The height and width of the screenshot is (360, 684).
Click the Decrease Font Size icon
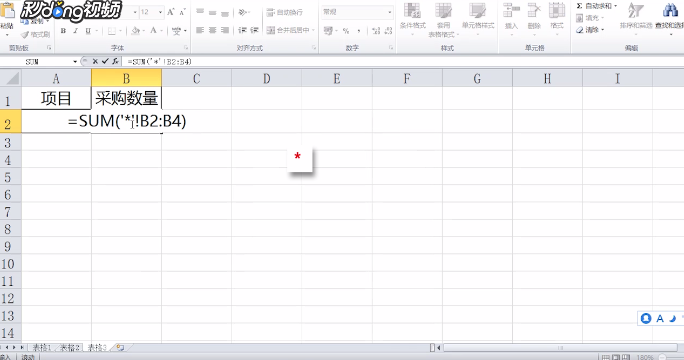(182, 12)
